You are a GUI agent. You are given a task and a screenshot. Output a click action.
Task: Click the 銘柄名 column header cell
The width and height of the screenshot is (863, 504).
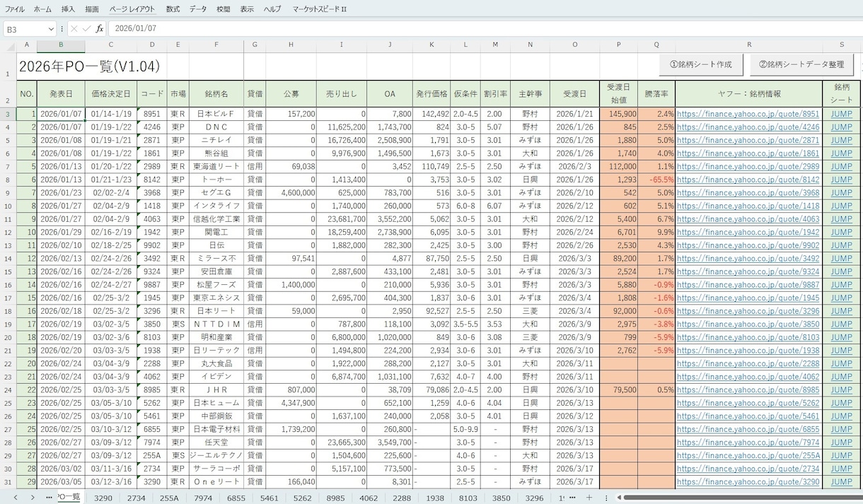coord(216,94)
